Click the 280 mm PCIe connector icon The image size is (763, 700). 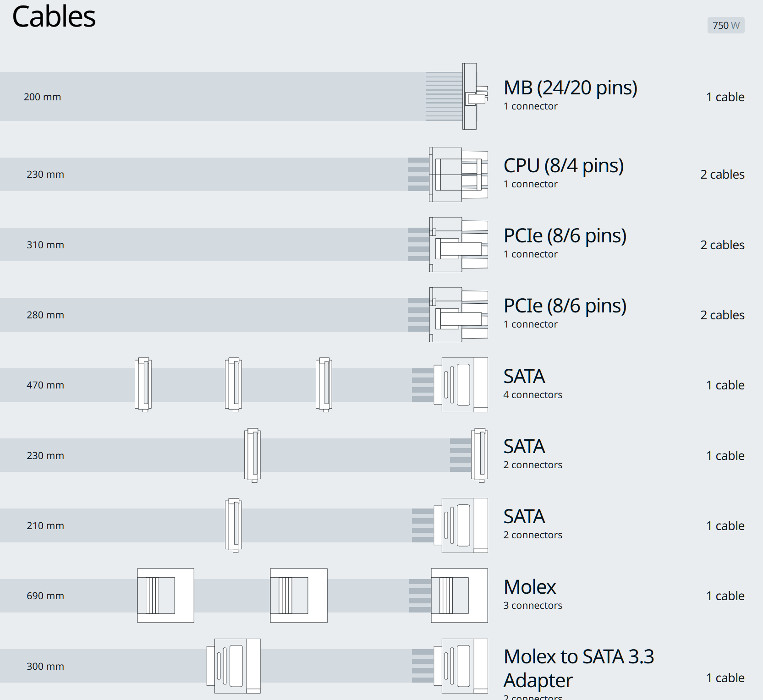458,315
